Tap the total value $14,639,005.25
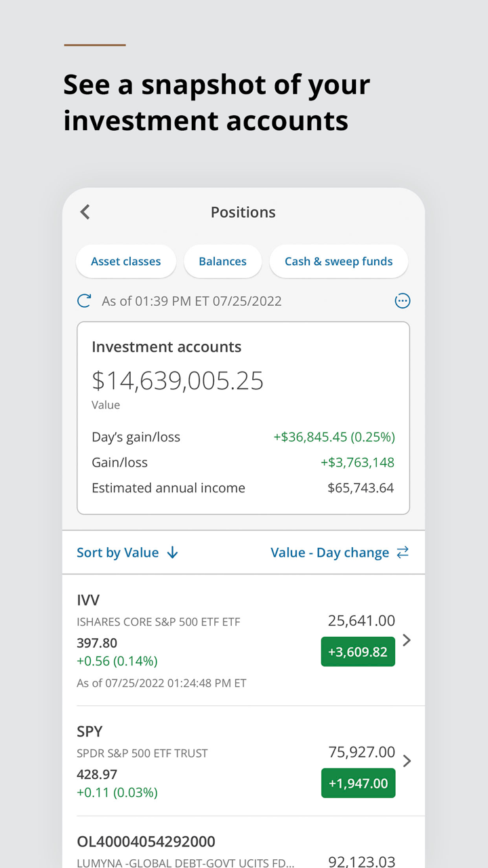The height and width of the screenshot is (868, 488). (178, 381)
